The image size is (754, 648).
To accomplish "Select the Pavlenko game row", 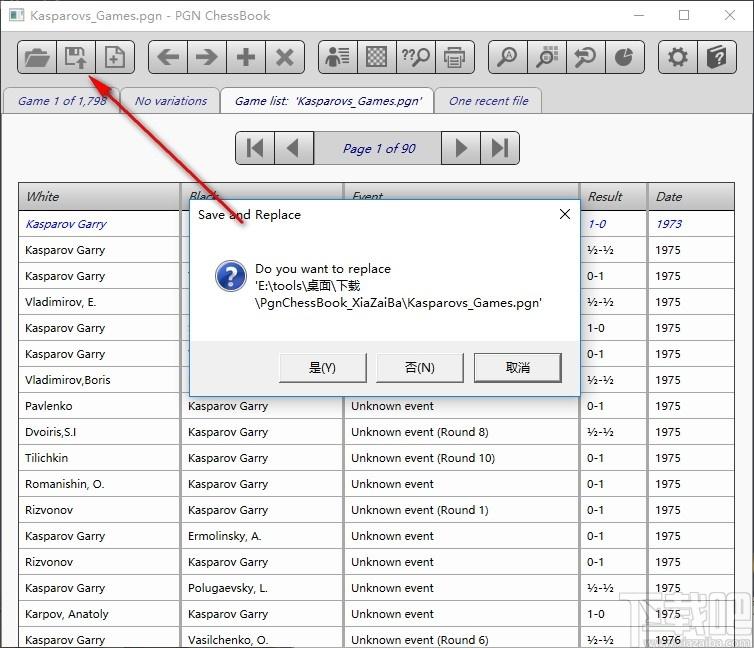I will (x=376, y=406).
